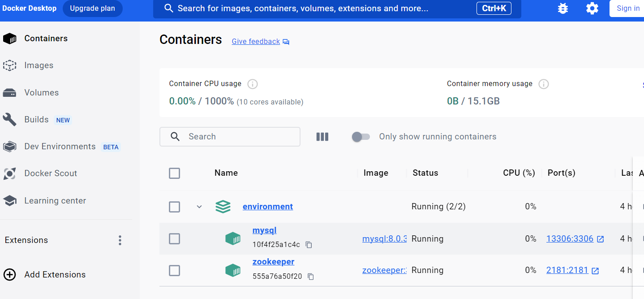Sort by the Image column header
The image size is (644, 299).
(x=376, y=173)
